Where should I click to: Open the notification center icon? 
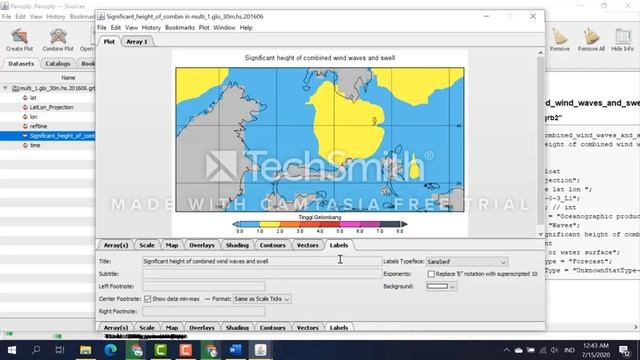(624, 350)
